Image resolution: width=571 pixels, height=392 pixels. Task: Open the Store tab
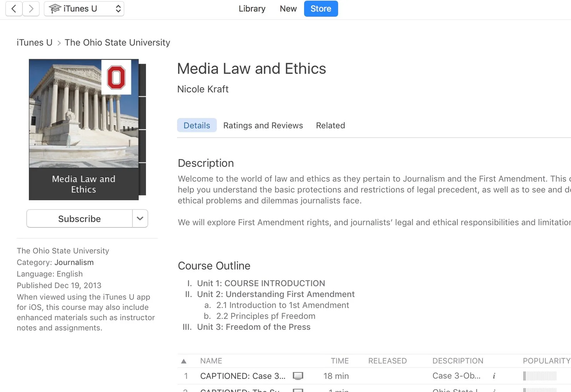point(321,9)
